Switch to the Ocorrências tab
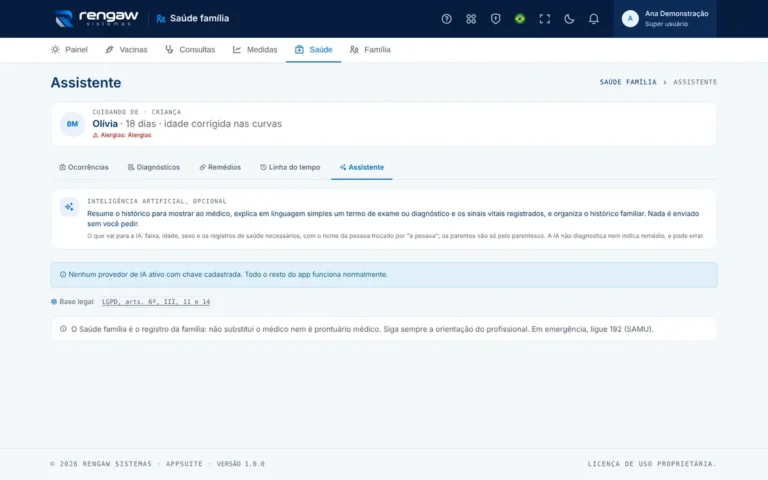768x480 pixels. (x=84, y=168)
